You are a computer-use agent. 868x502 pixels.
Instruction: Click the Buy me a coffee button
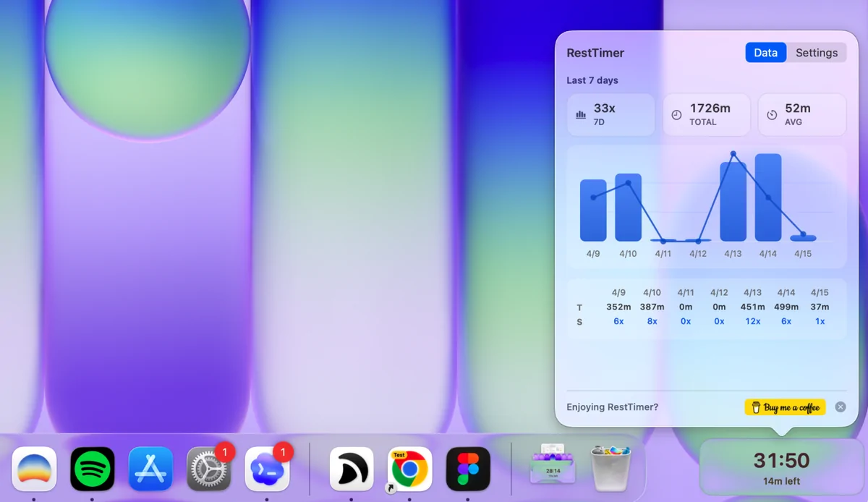(x=785, y=407)
